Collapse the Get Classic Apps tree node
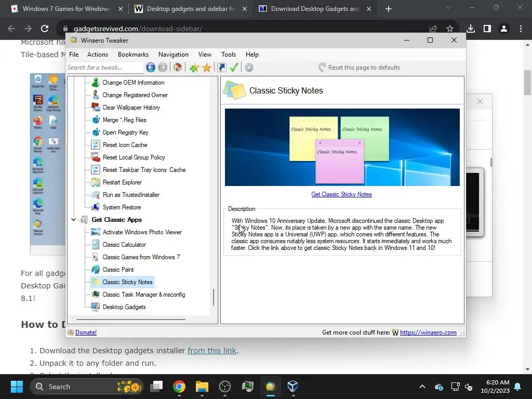 73,220
